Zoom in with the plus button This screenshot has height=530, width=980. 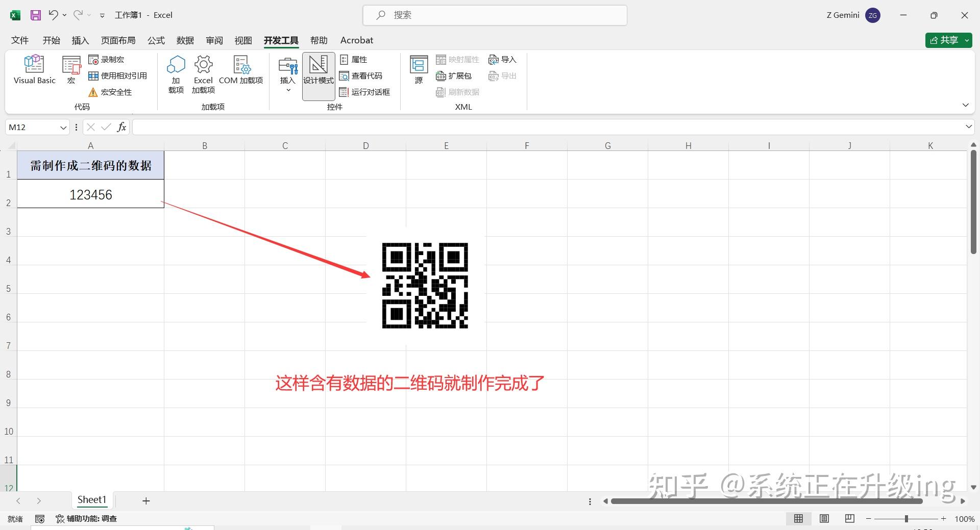[944, 519]
